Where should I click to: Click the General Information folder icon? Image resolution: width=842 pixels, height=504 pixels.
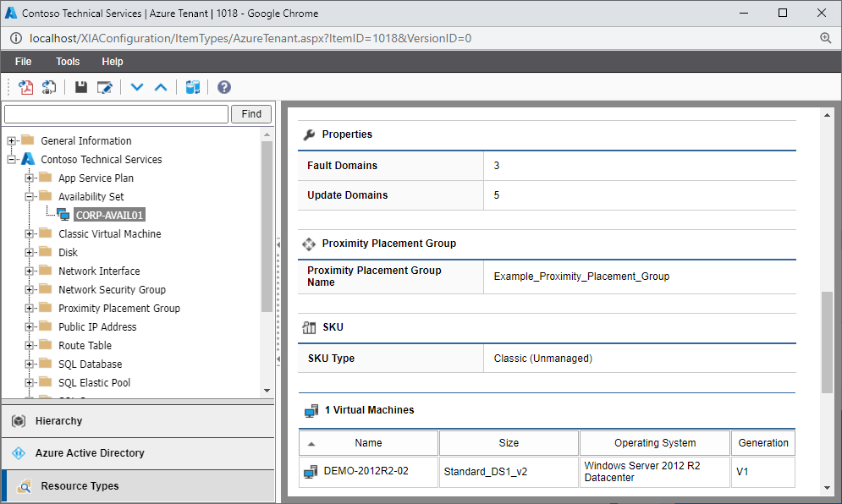[27, 140]
